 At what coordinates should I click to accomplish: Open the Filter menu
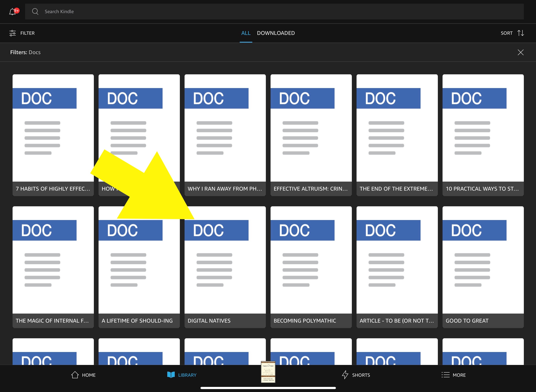pyautogui.click(x=27, y=33)
